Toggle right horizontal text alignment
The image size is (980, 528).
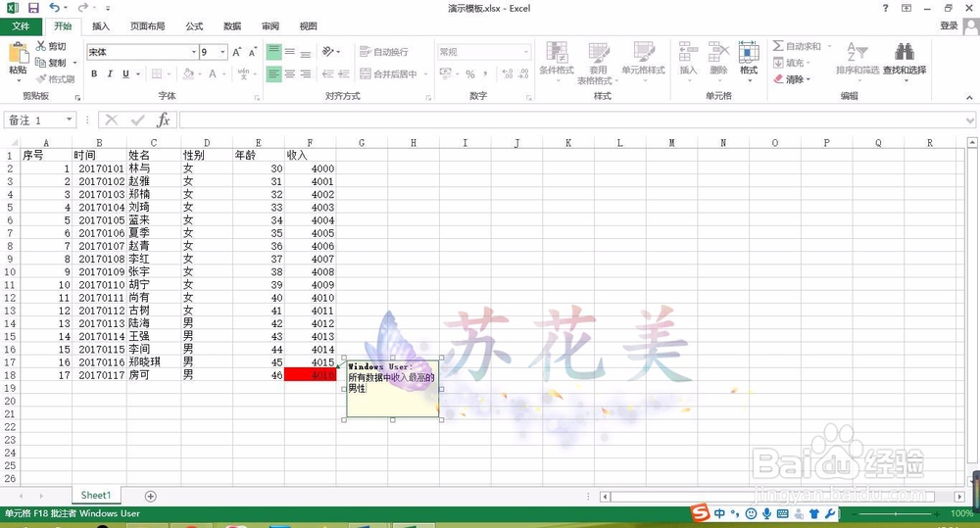[x=306, y=73]
